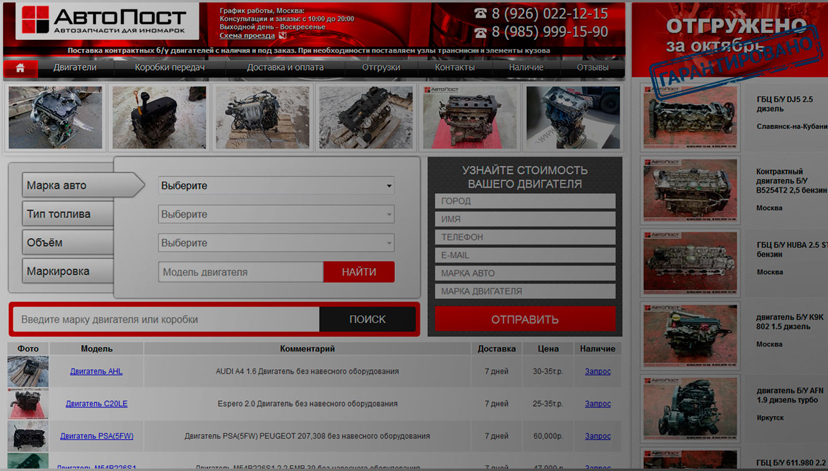Viewport: 828px width, 471px height.
Task: Open the AFN 1.9 дизель турбо photo
Action: click(x=690, y=408)
